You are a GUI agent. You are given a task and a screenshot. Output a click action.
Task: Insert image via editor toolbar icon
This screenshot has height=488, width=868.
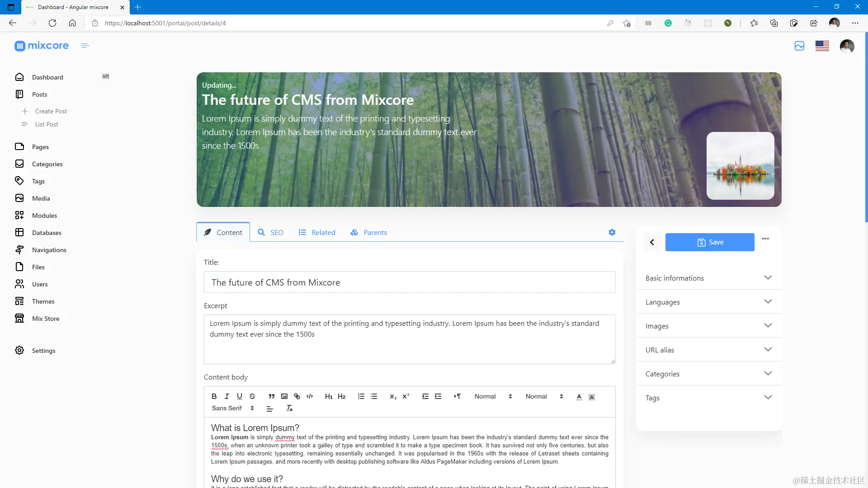[x=284, y=396]
